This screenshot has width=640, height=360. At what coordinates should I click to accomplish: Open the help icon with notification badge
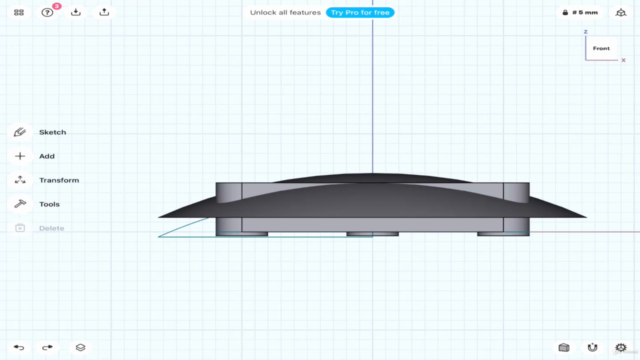tap(47, 12)
